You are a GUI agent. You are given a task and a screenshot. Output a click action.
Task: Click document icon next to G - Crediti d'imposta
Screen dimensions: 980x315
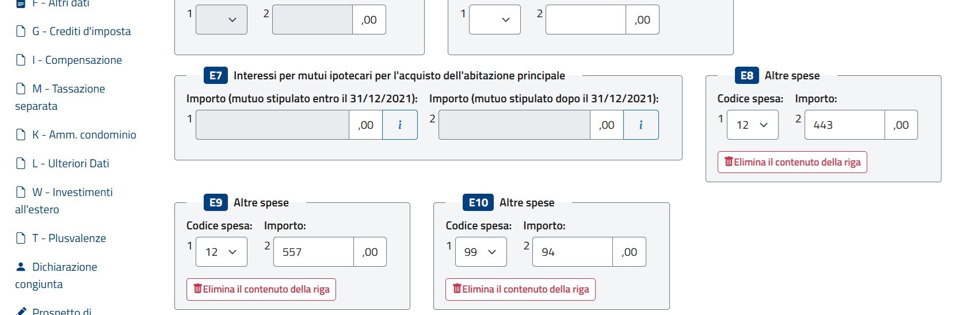point(21,31)
